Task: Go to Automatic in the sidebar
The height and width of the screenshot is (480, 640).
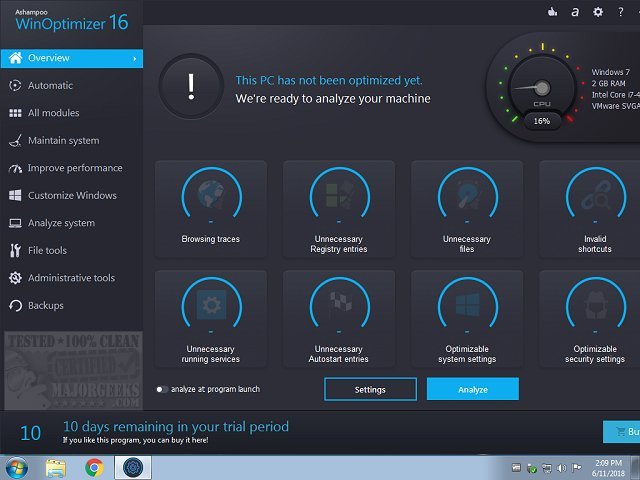Action: pos(50,86)
